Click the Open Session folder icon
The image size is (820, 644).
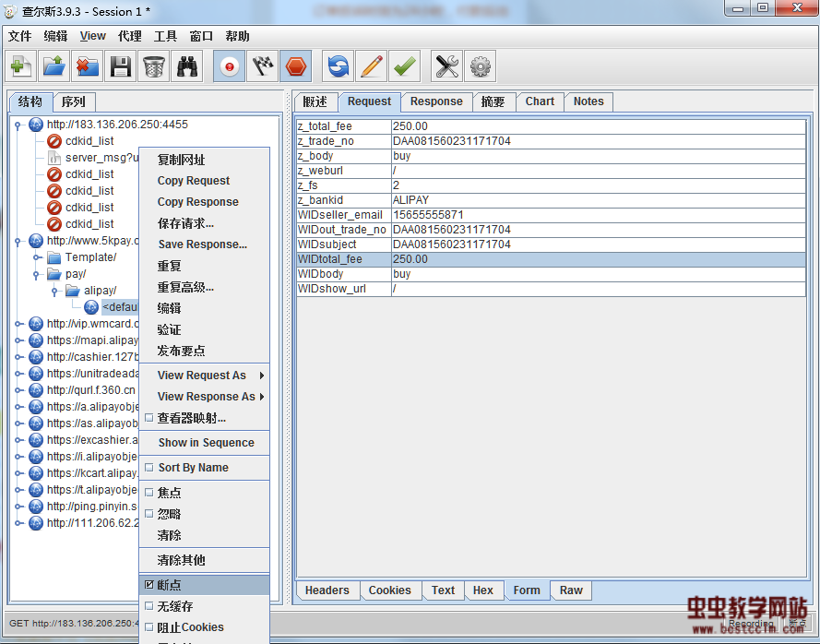53,66
